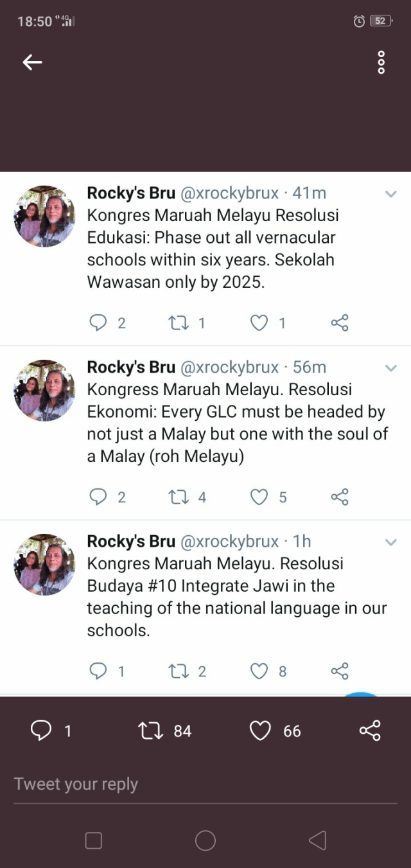Open the three-dot overflow menu

point(381,62)
